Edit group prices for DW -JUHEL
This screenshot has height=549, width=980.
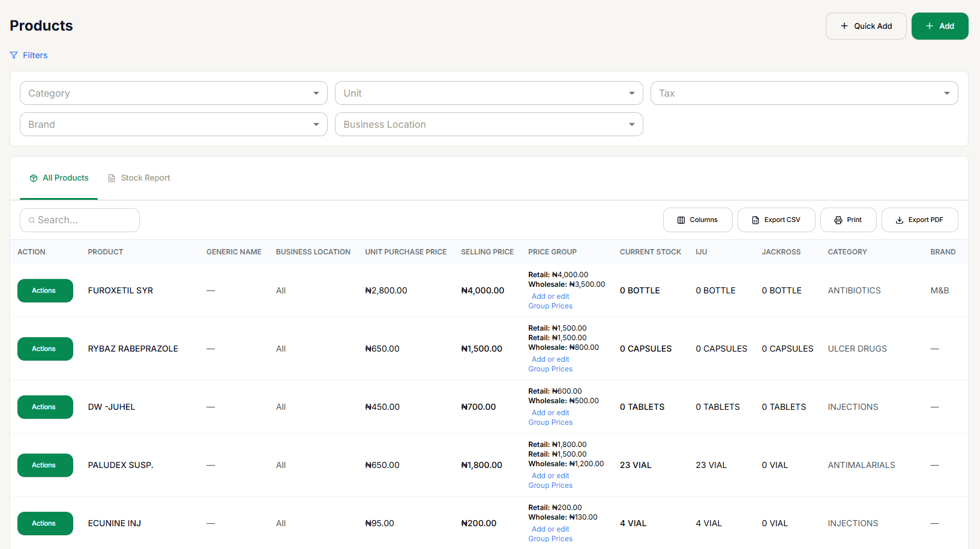coord(550,418)
